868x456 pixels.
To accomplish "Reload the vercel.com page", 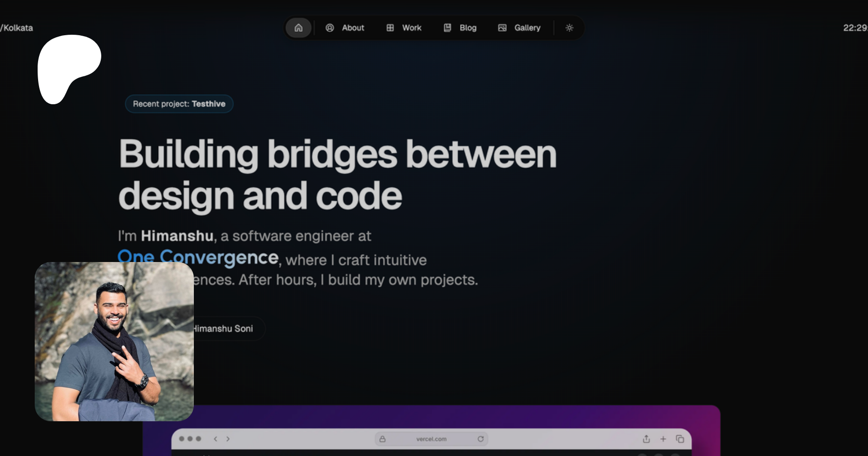I will pos(480,439).
